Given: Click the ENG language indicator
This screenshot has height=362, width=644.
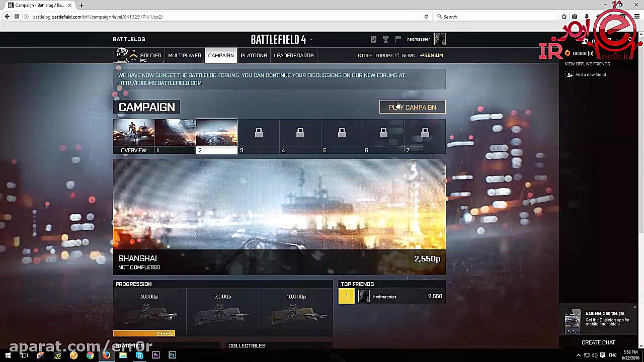Looking at the screenshot, I should click(x=612, y=355).
